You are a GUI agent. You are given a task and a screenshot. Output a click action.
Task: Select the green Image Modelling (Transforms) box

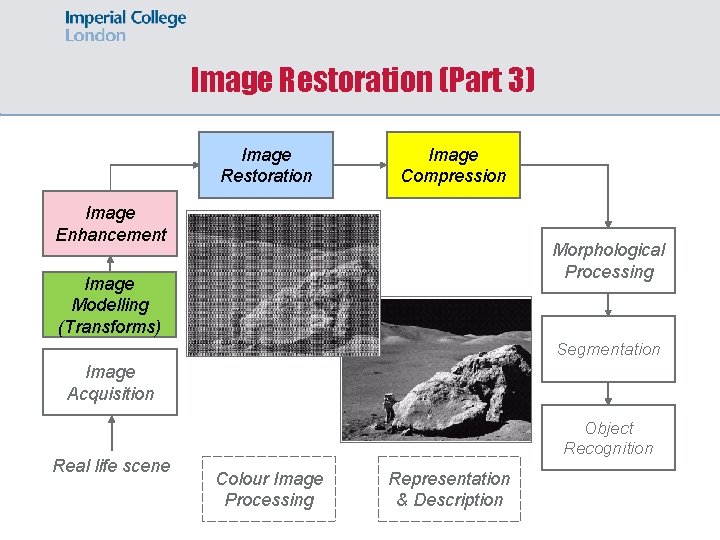[110, 304]
